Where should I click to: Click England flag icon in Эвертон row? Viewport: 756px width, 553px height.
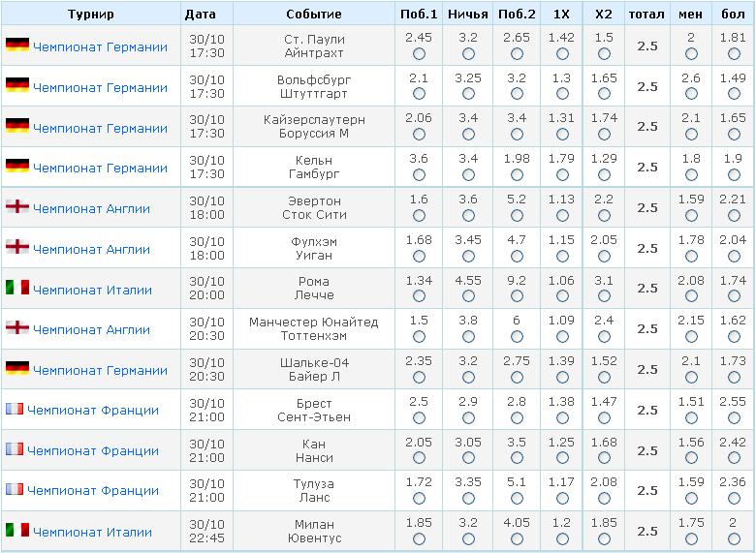pyautogui.click(x=17, y=206)
